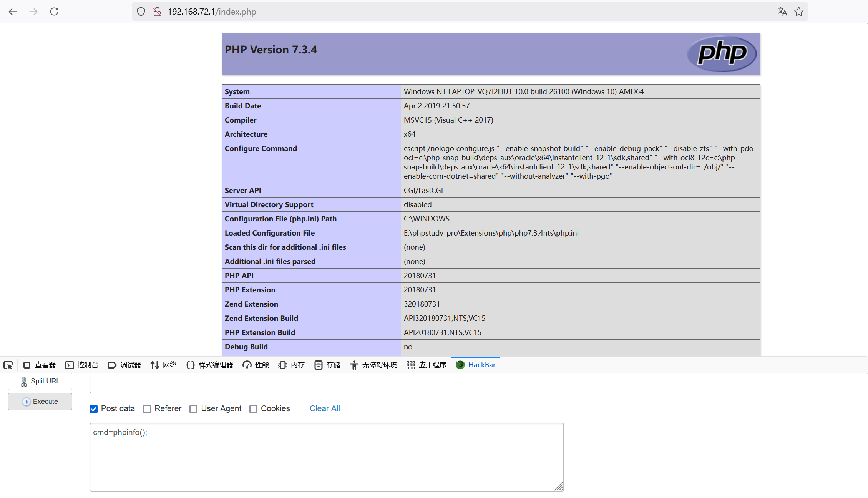The height and width of the screenshot is (498, 868).
Task: Click the Server API value CGI/FastCGI
Action: [x=423, y=190]
